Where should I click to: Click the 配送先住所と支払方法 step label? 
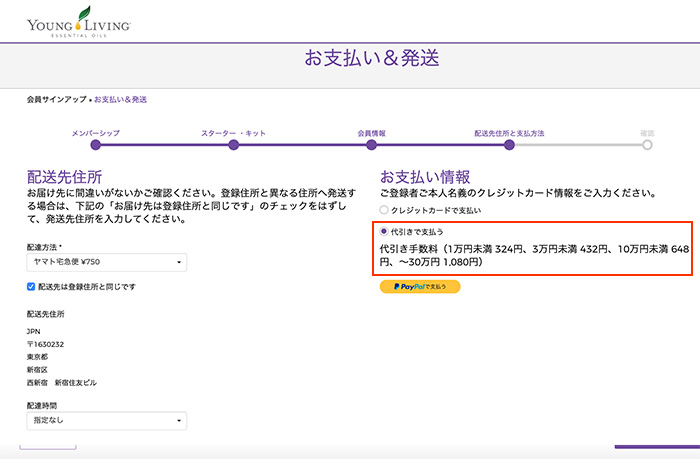click(510, 132)
